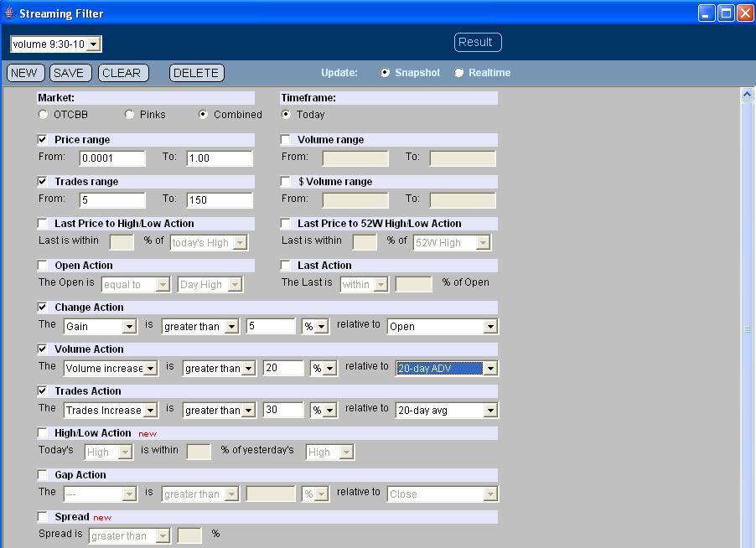Open the Volume increase dropdown
The height and width of the screenshot is (548, 756).
click(x=111, y=368)
